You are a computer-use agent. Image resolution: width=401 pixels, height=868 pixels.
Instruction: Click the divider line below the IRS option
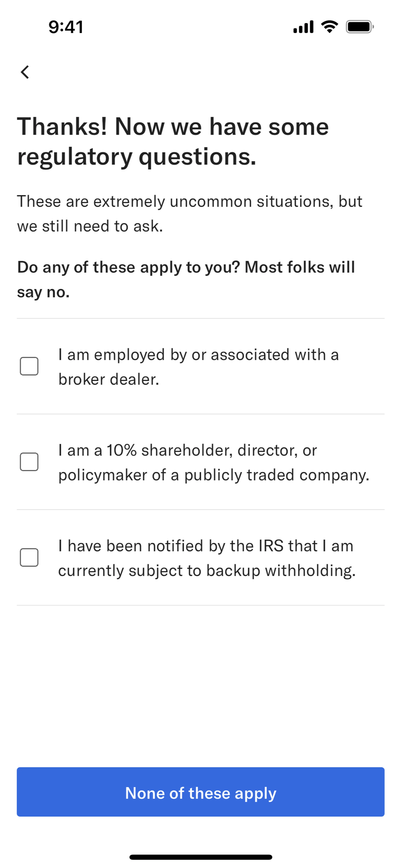click(201, 605)
